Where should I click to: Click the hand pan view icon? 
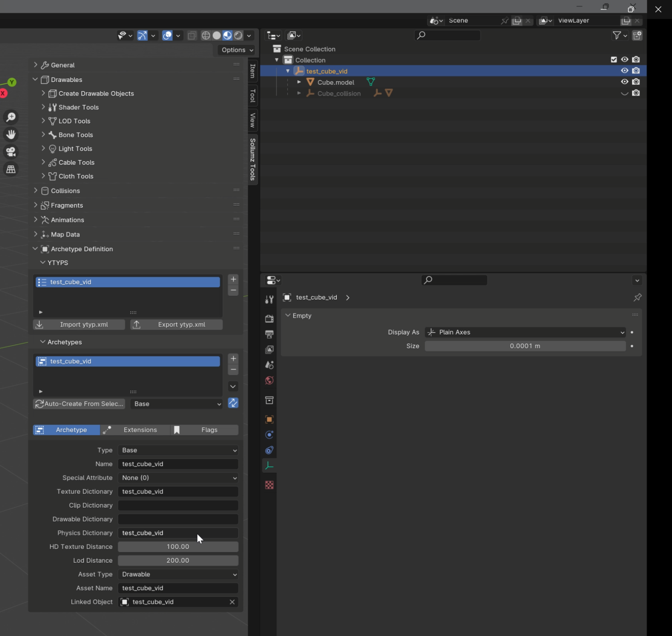click(11, 134)
